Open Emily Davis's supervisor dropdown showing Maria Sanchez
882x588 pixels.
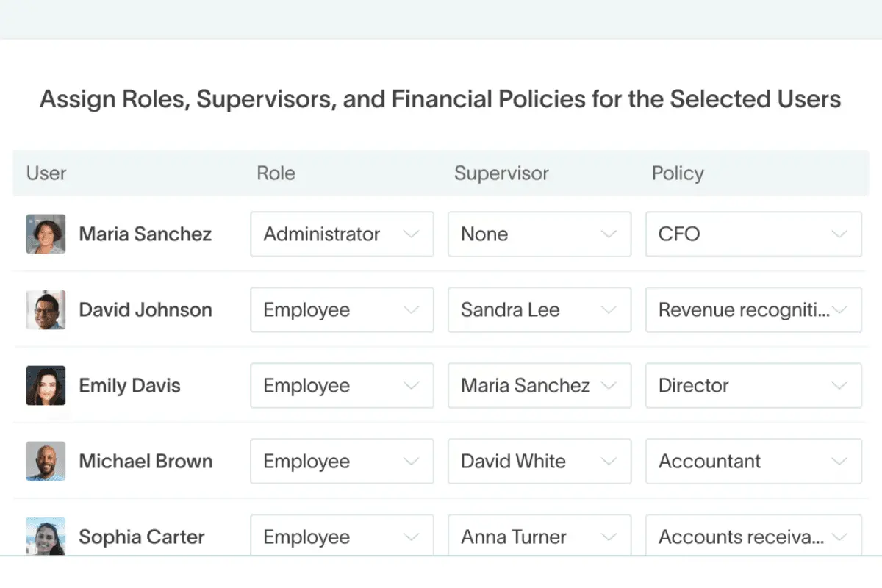539,385
